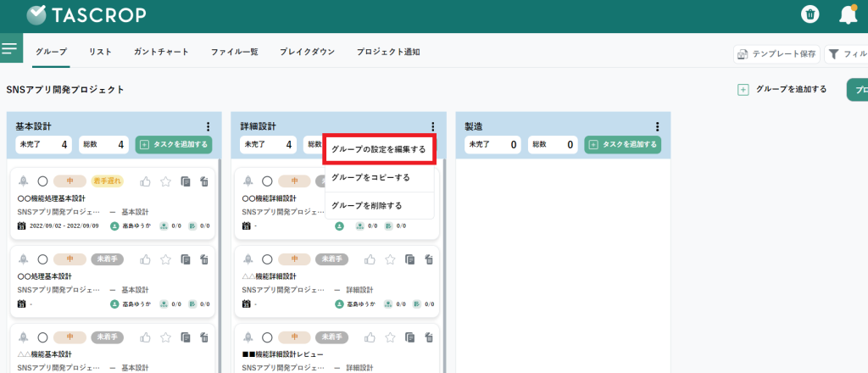
Task: Click the 〇〇機能処理基本設計 task title
Action: (x=52, y=198)
